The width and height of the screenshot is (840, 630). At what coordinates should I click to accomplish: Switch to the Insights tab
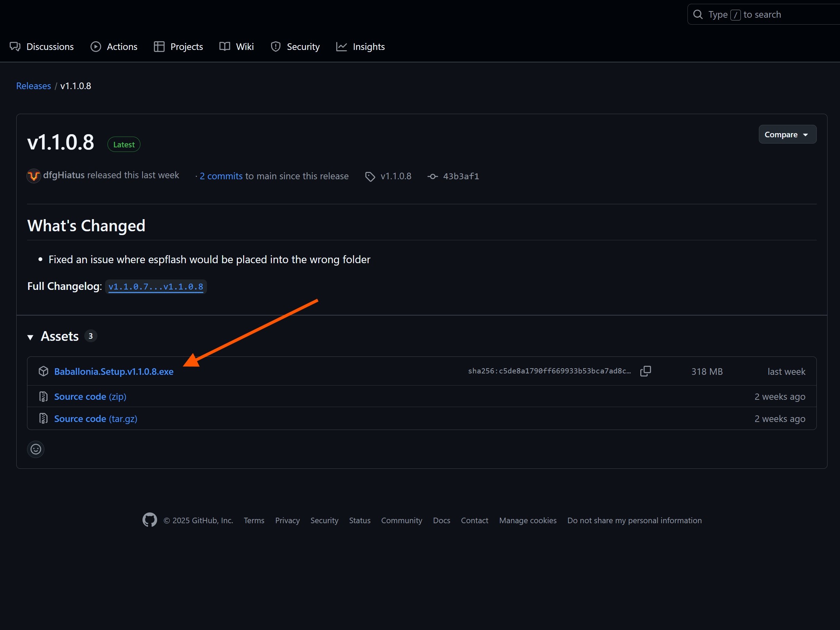(x=361, y=47)
